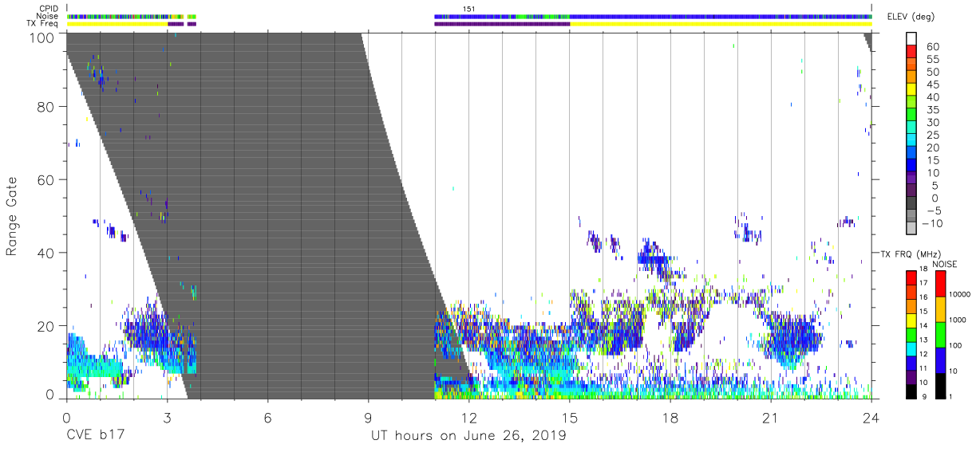Image resolution: width=980 pixels, height=452 pixels.
Task: Click the 9 tick label on UT hours axis
Action: 368,418
